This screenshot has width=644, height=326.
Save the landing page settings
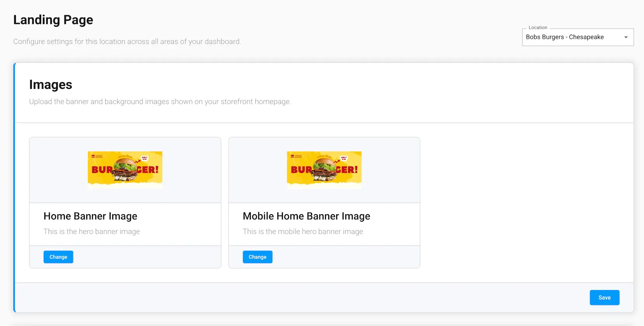604,298
